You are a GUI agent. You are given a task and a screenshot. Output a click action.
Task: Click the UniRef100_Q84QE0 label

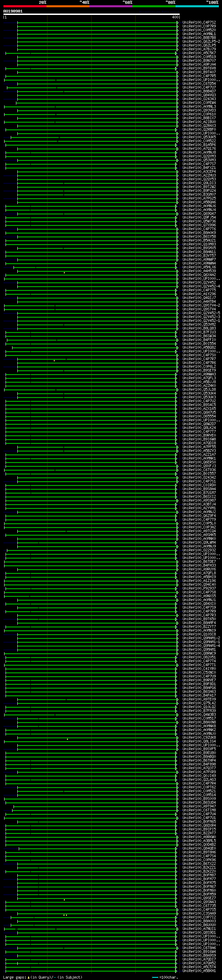coord(199,848)
